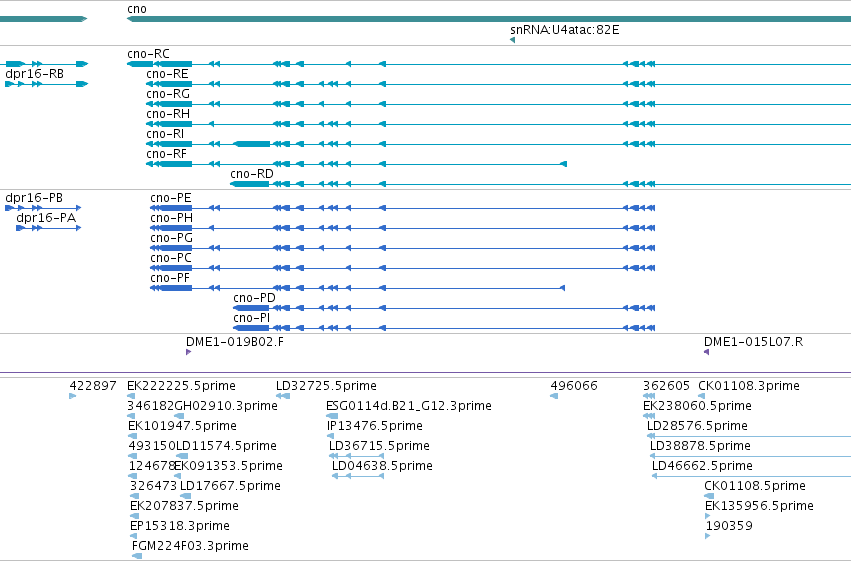Select the LD32725.5prime EST label
This screenshot has width=851, height=561.
(326, 386)
